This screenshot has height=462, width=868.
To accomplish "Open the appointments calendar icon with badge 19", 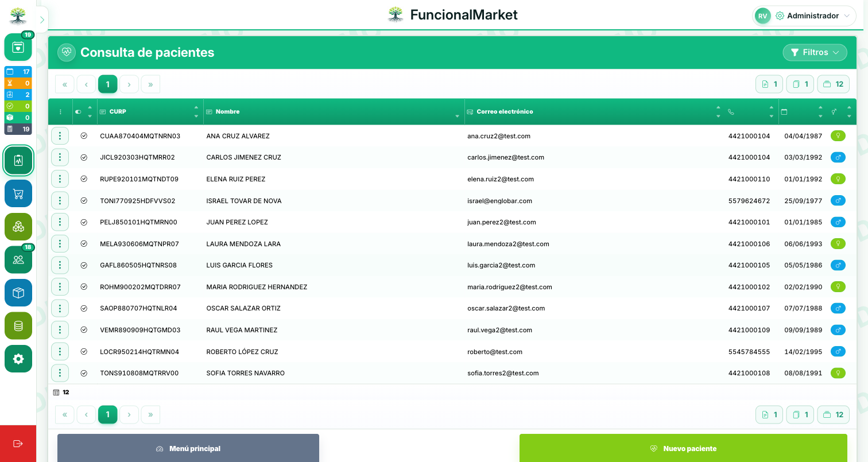I will (x=18, y=47).
